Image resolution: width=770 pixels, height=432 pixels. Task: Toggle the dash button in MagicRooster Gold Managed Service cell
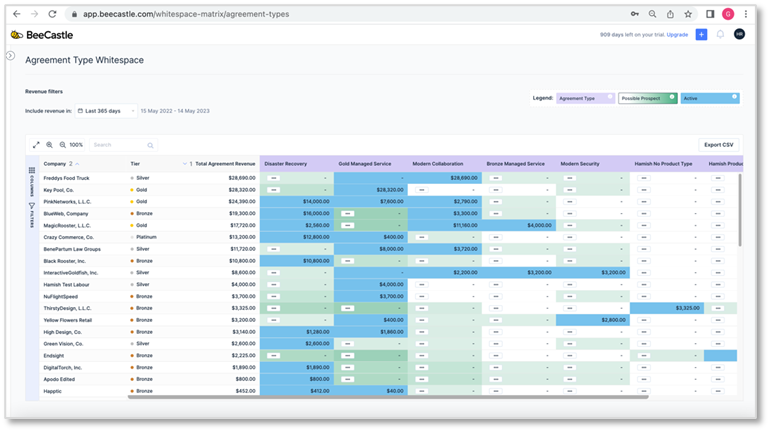tap(348, 225)
